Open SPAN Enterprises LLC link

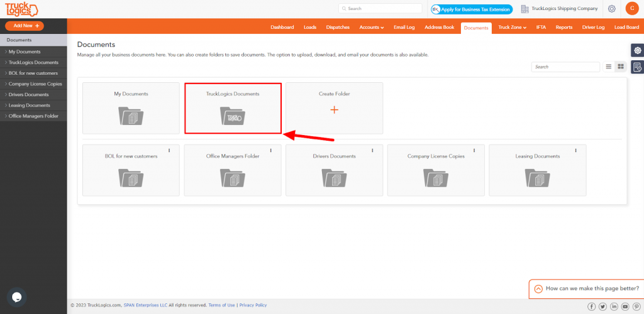[x=145, y=305]
